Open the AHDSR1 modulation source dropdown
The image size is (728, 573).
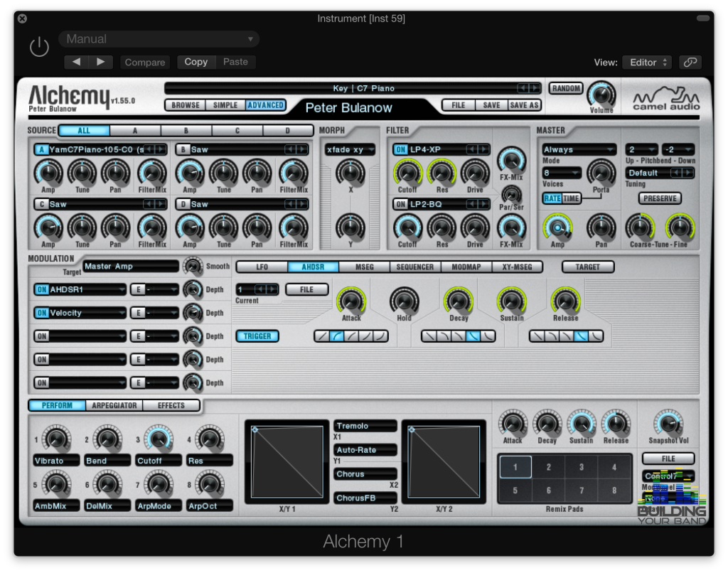87,290
